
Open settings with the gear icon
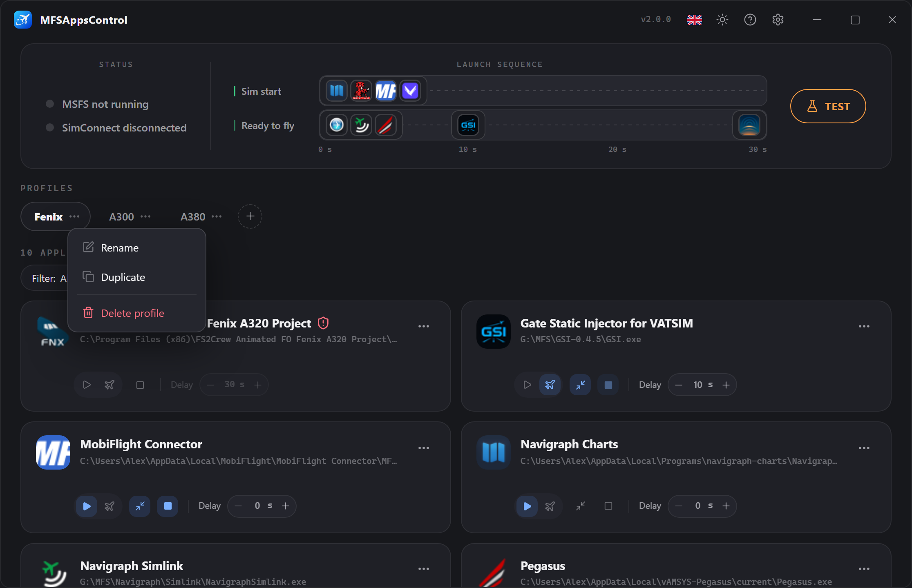pos(778,20)
